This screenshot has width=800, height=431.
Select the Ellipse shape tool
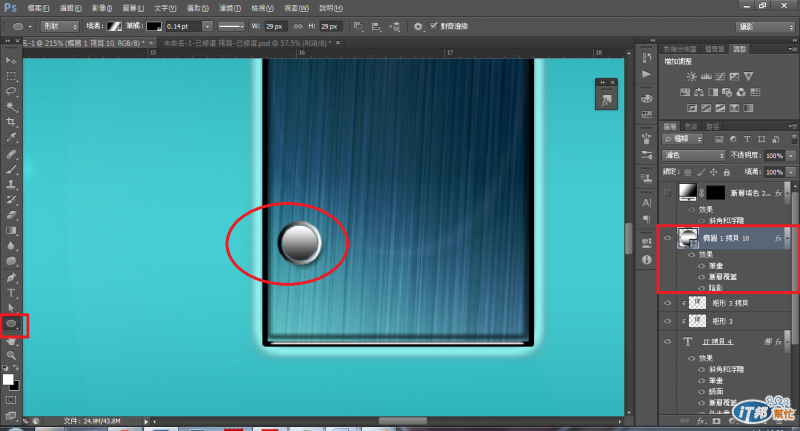[x=11, y=323]
